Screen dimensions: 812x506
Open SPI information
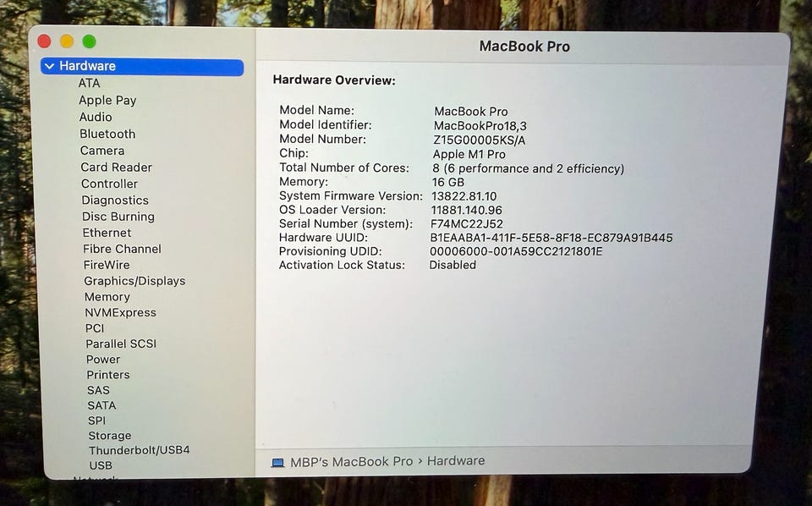click(96, 421)
